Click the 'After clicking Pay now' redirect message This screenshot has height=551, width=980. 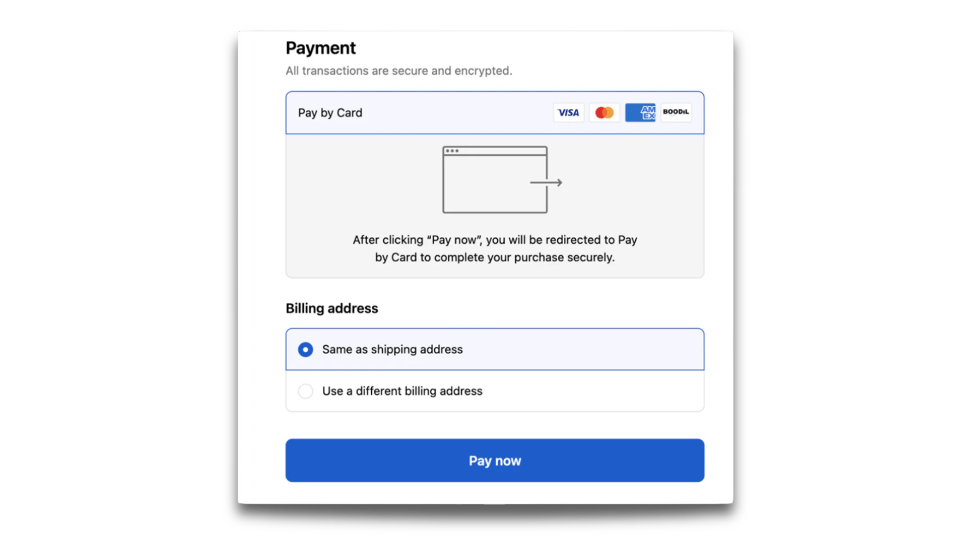pyautogui.click(x=494, y=249)
